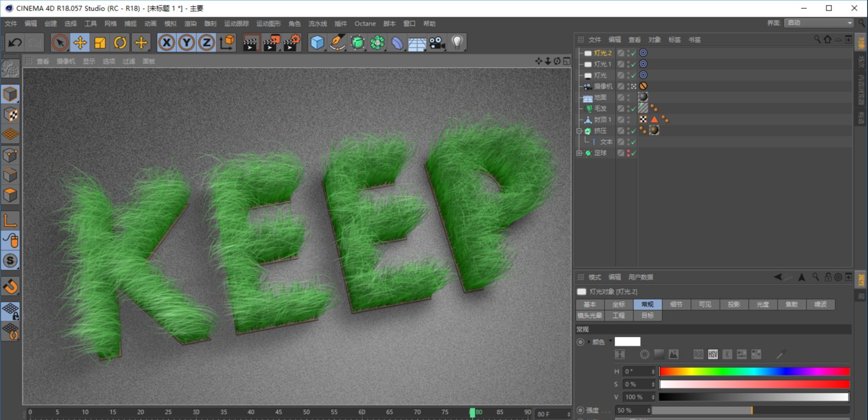This screenshot has height=420, width=868.
Task: Open the 插件 menu
Action: click(341, 24)
